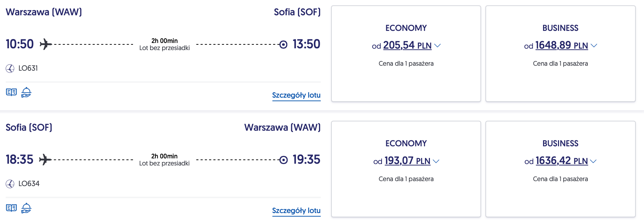
Task: Expand Economy fare 205,54 PLN chevron
Action: pos(438,45)
